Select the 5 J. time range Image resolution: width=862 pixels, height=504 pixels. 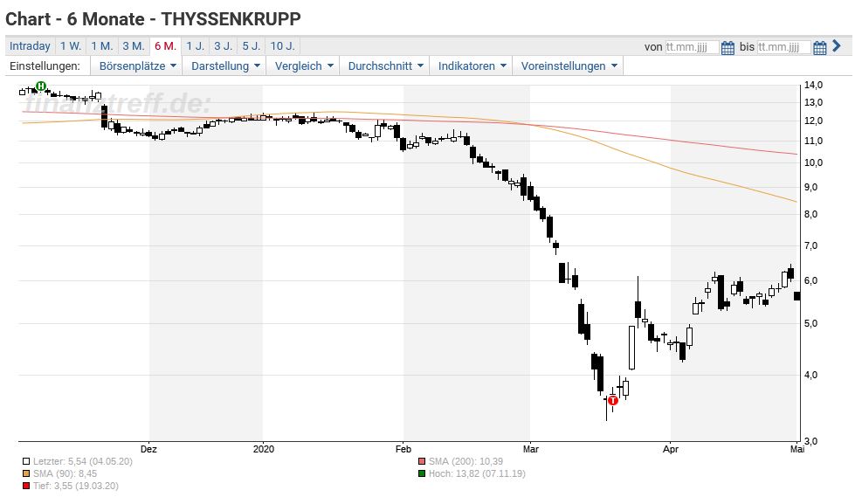(x=252, y=46)
